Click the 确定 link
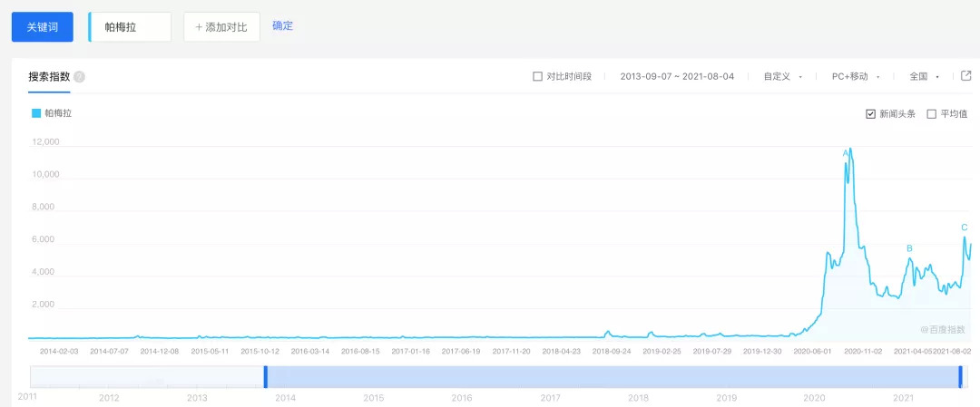980x407 pixels. (x=282, y=26)
